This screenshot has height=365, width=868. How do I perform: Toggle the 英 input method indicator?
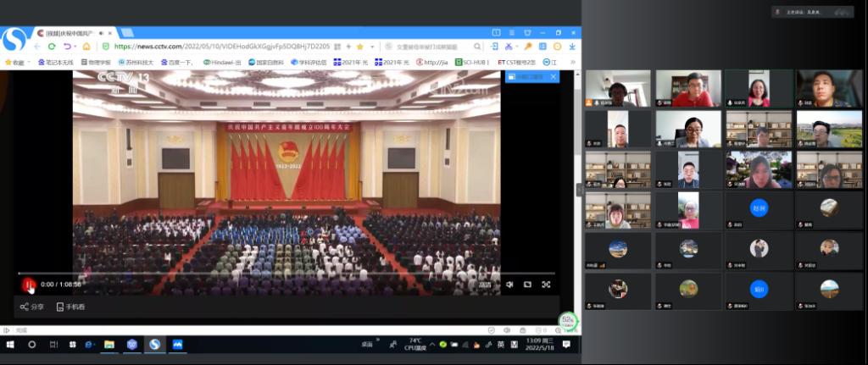pos(500,345)
